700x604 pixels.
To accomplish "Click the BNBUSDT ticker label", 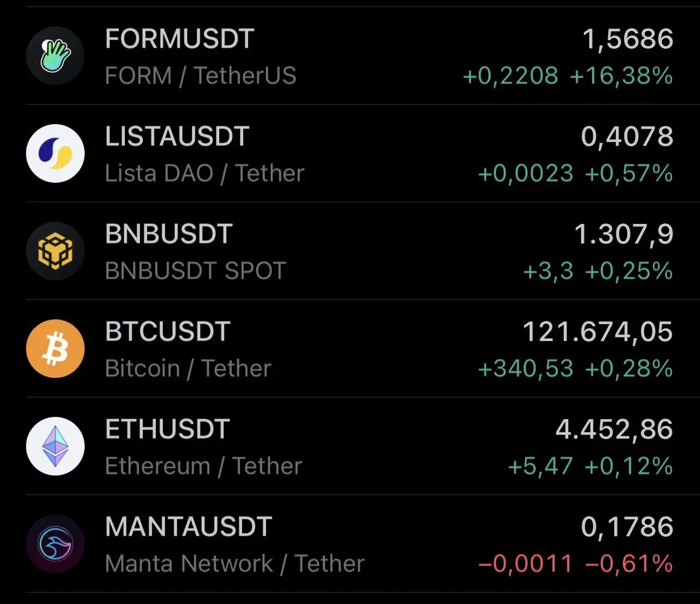I will tap(169, 234).
